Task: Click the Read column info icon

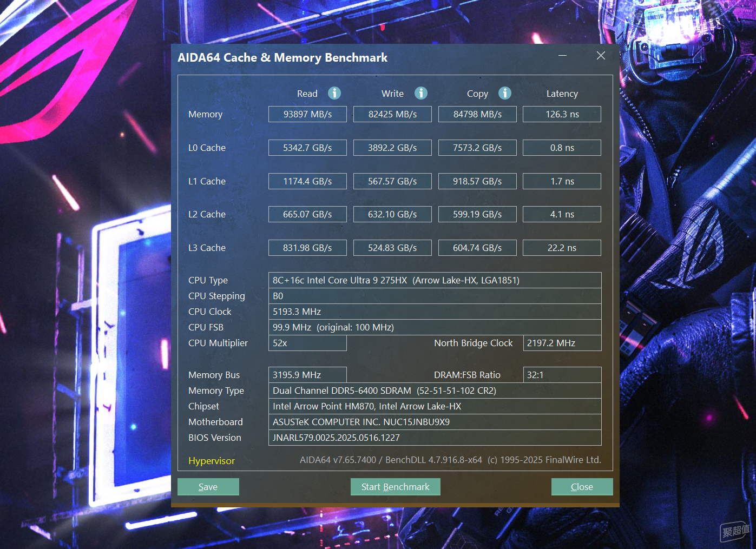Action: pyautogui.click(x=334, y=93)
